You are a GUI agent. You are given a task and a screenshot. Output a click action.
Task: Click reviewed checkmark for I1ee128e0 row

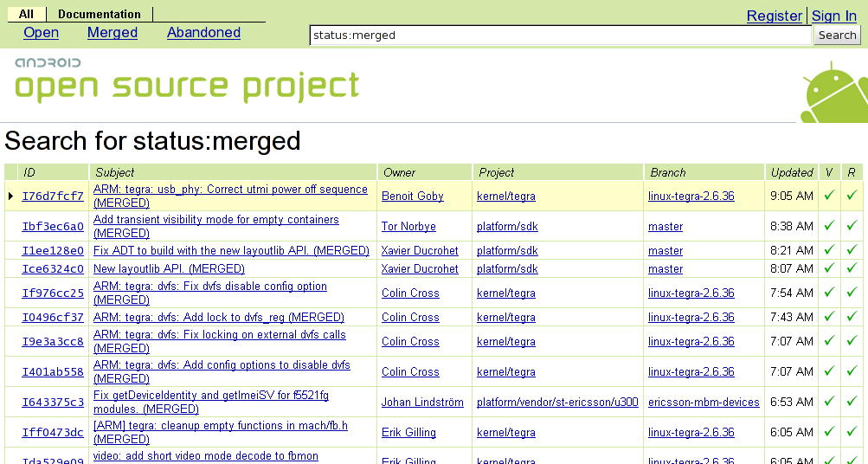click(x=852, y=249)
